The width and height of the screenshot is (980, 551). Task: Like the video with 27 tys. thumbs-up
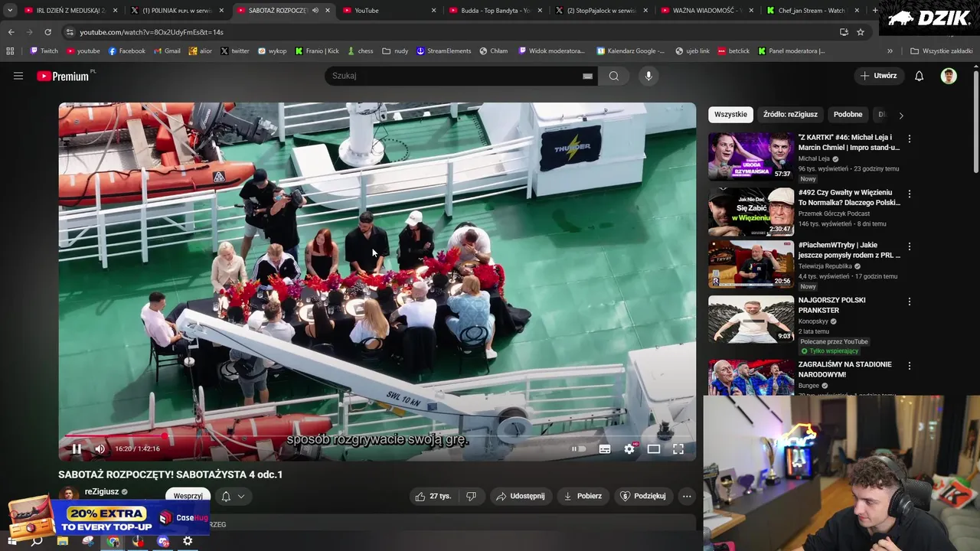pyautogui.click(x=433, y=496)
